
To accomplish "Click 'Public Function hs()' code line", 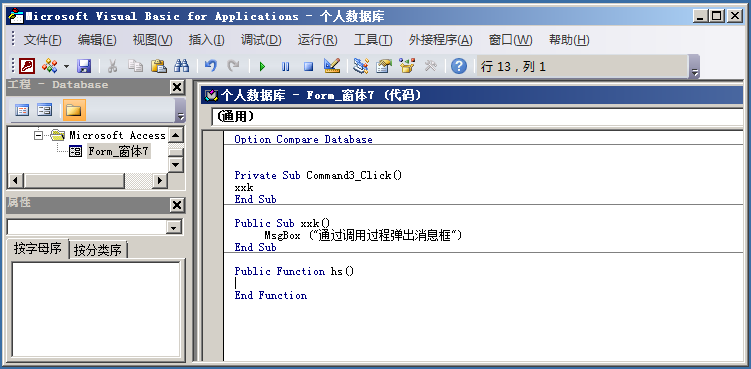I will coord(294,271).
